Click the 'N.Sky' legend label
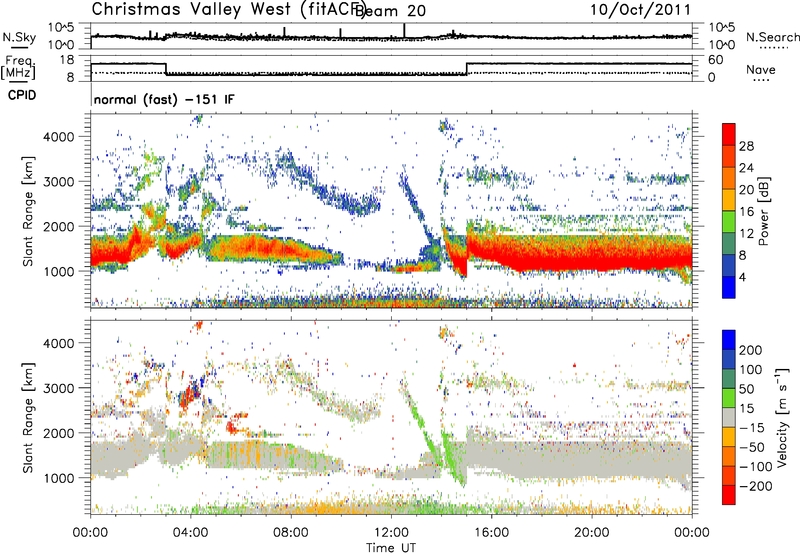The height and width of the screenshot is (554, 800). coord(19,37)
